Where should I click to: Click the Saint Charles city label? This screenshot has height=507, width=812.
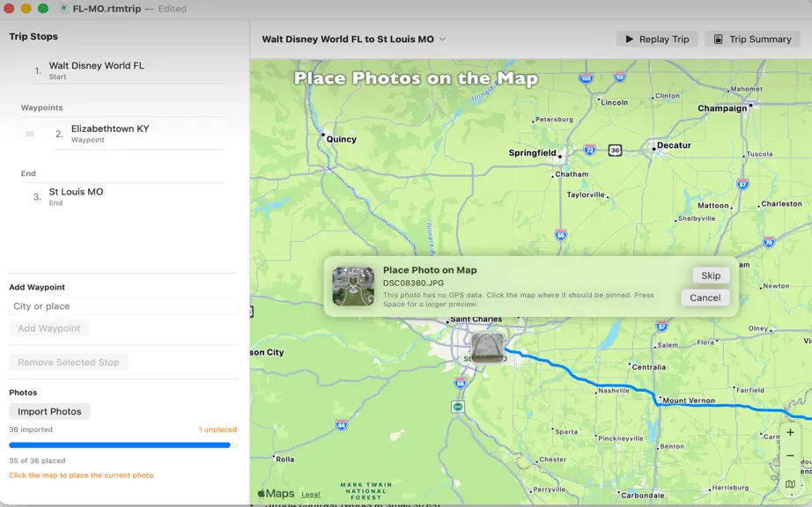click(476, 320)
